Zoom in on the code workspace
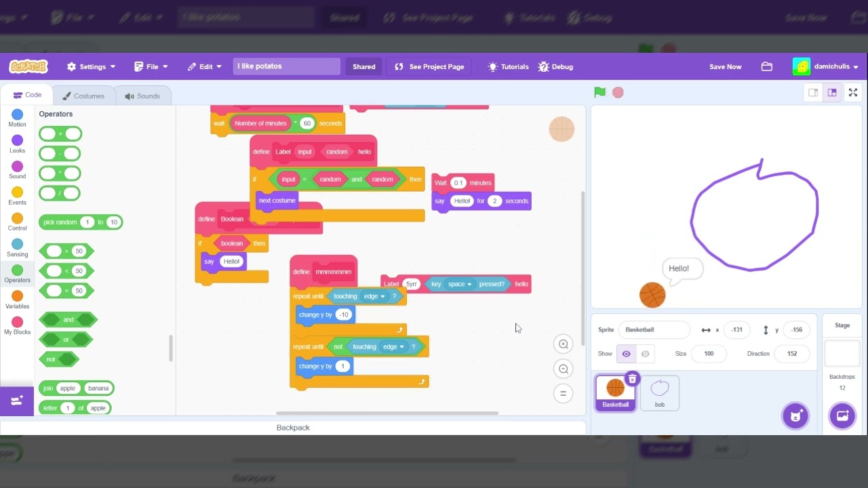The width and height of the screenshot is (868, 488). (563, 344)
